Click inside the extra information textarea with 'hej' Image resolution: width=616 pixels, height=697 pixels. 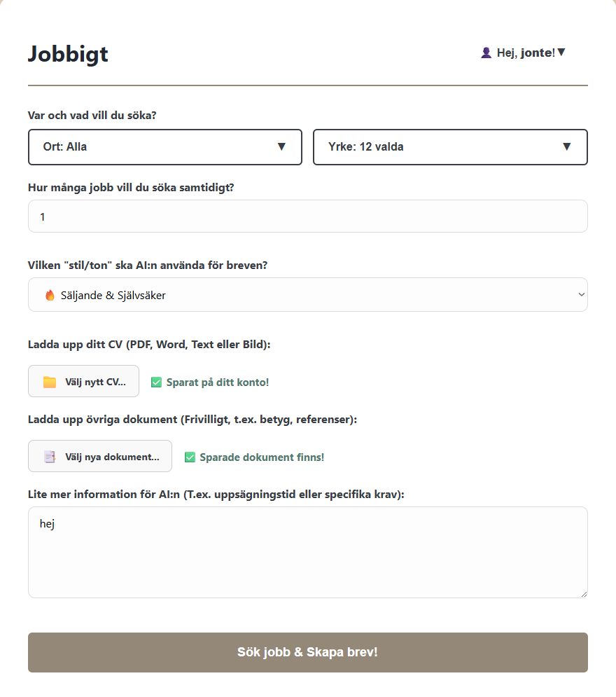[x=307, y=552]
